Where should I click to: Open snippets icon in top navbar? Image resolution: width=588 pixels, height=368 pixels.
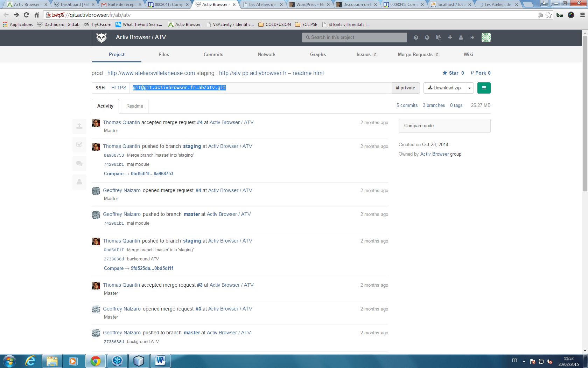pos(439,38)
